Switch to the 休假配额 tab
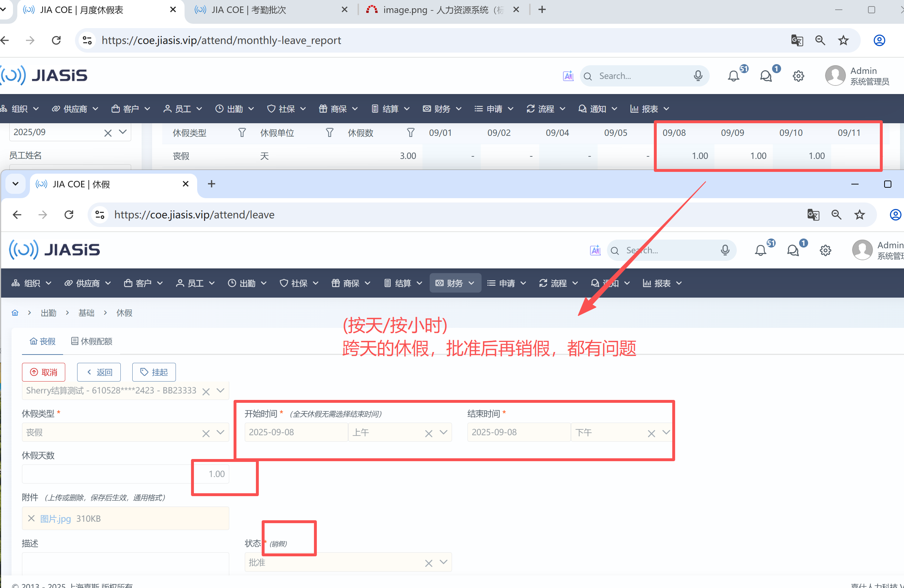The image size is (904, 588). point(92,341)
